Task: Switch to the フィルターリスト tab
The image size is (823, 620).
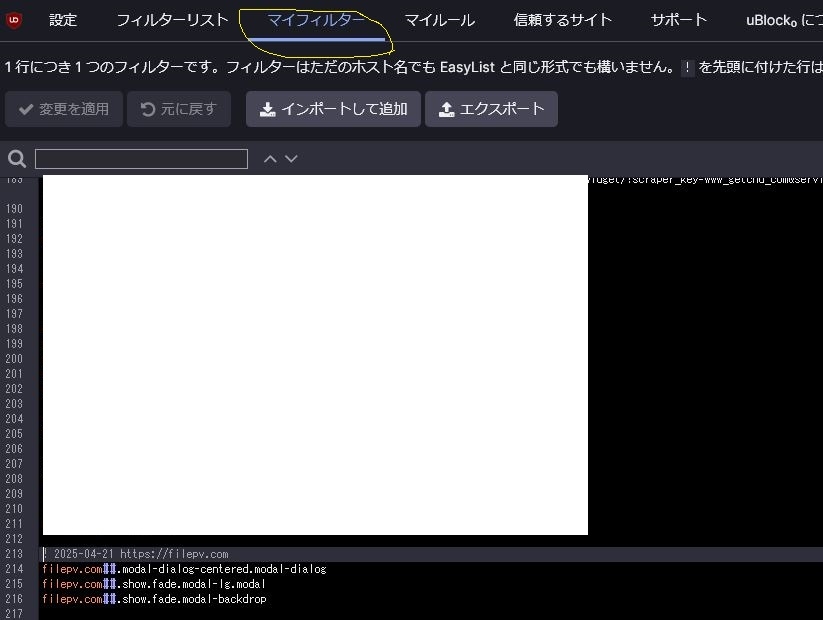Action: (172, 20)
